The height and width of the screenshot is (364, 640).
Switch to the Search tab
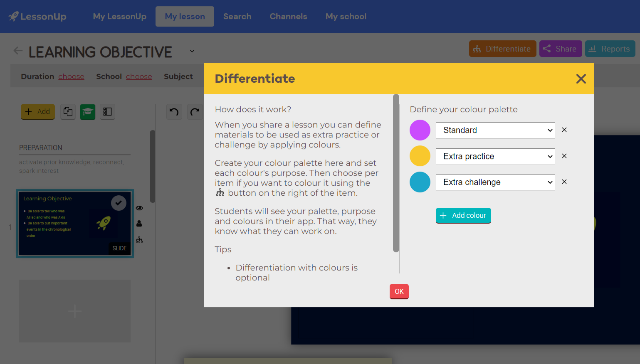point(237,16)
